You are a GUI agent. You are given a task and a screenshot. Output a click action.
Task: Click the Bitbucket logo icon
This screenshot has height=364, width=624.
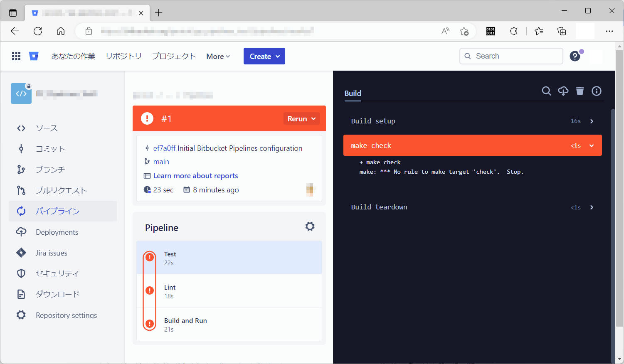pos(34,56)
